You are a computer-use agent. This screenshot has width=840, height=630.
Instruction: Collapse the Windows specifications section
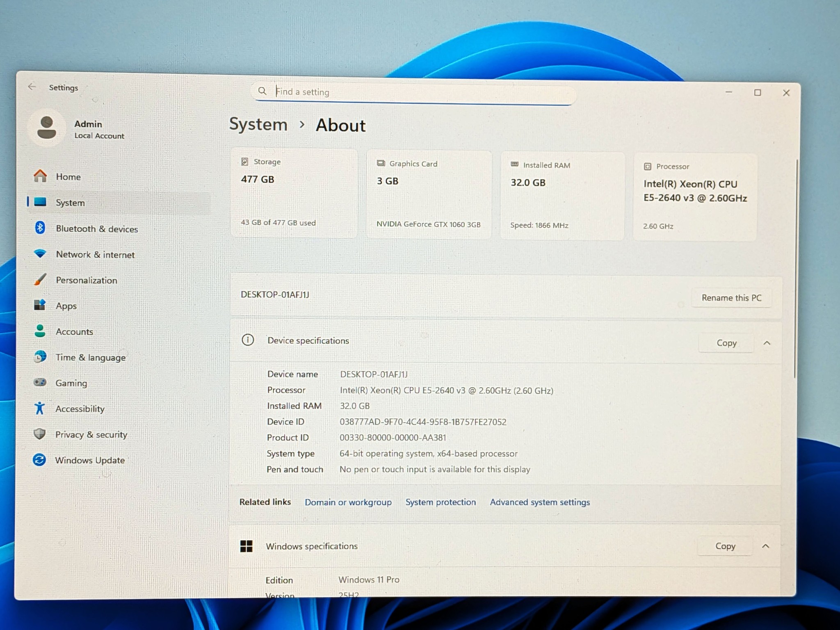click(765, 546)
